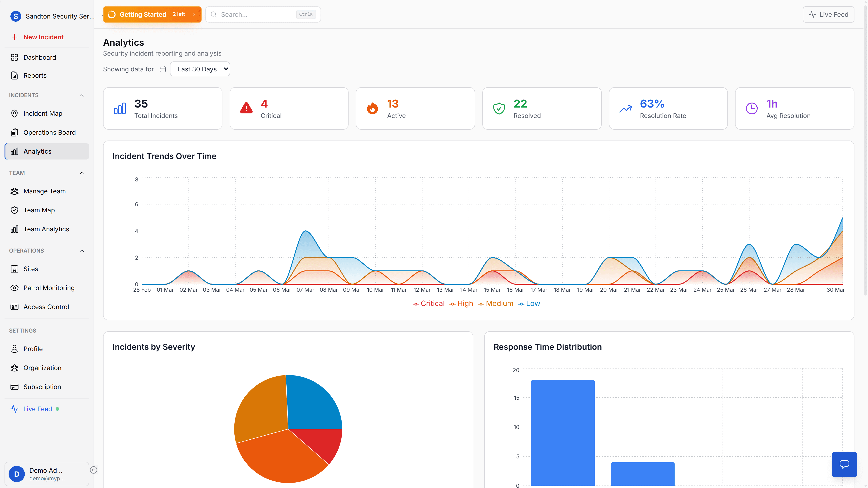This screenshot has width=868, height=488.
Task: Click the Team Analytics bar chart icon
Action: point(14,229)
